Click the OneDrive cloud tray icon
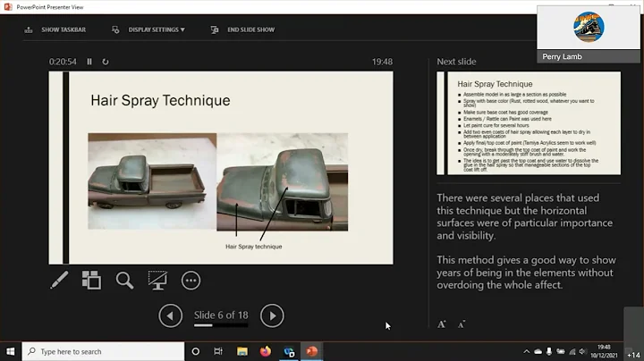This screenshot has width=644, height=361. click(x=538, y=351)
